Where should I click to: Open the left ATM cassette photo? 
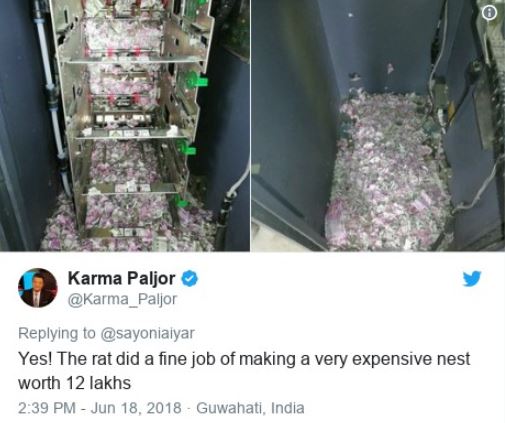pos(125,125)
